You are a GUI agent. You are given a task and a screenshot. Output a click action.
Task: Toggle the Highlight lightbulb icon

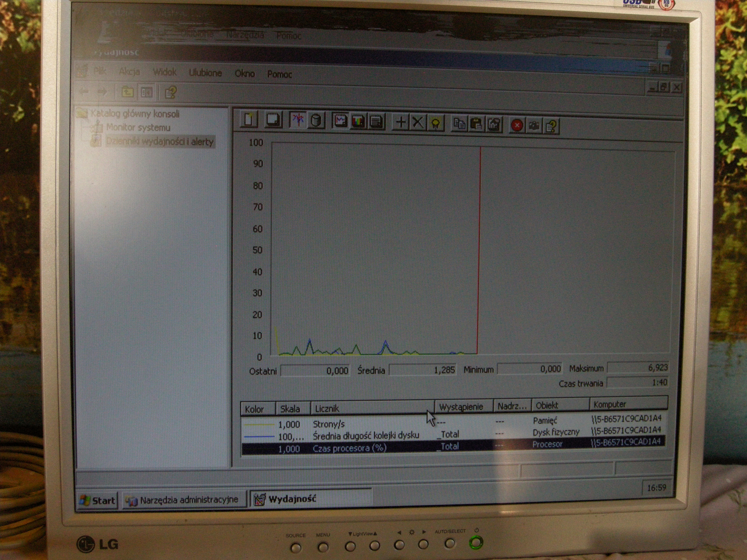pyautogui.click(x=436, y=124)
